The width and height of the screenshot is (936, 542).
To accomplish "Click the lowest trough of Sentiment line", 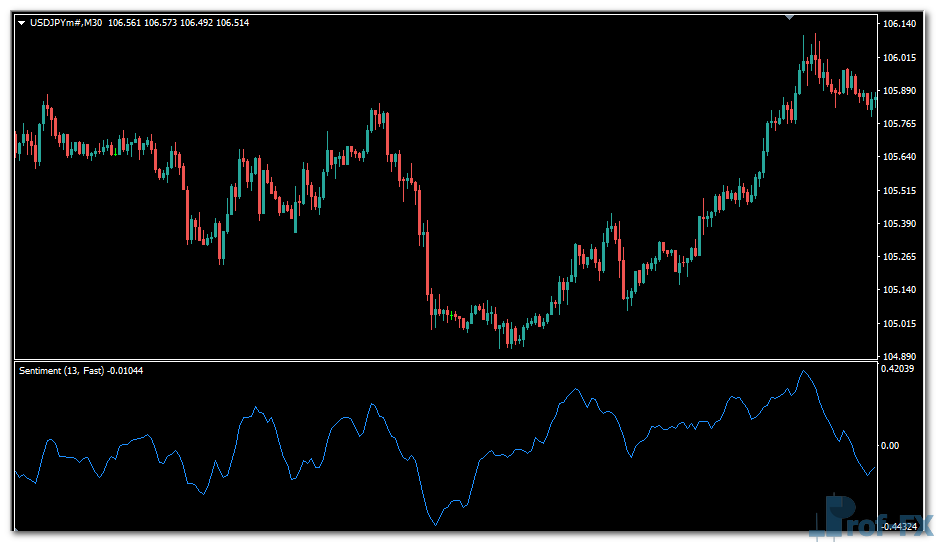I will pyautogui.click(x=434, y=523).
